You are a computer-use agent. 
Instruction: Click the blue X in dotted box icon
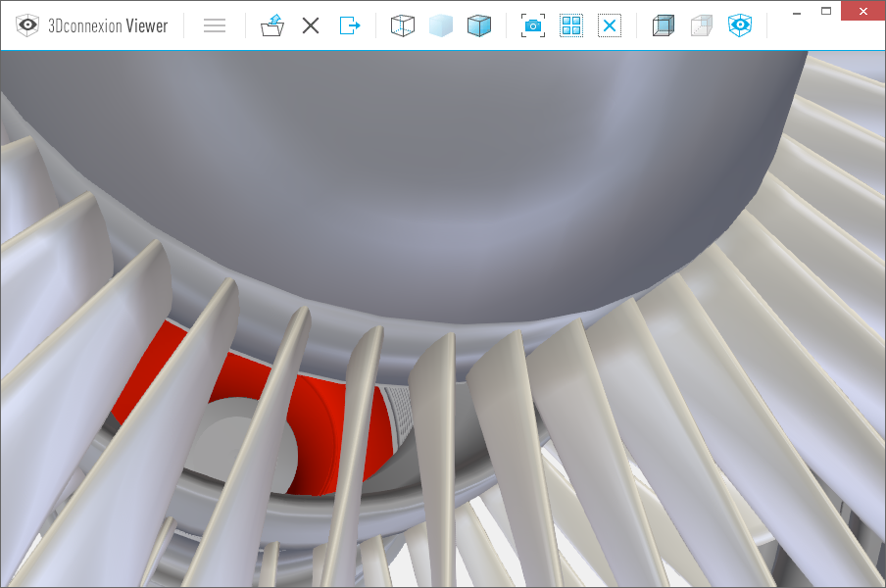click(x=610, y=25)
